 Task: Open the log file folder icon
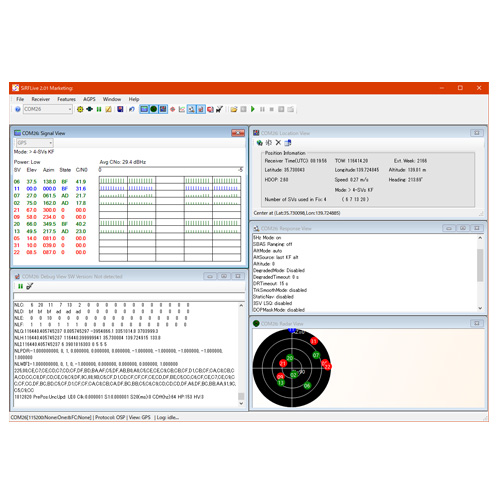(234, 109)
